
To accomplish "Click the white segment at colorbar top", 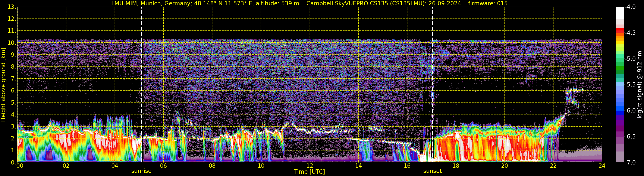I will (620, 13).
